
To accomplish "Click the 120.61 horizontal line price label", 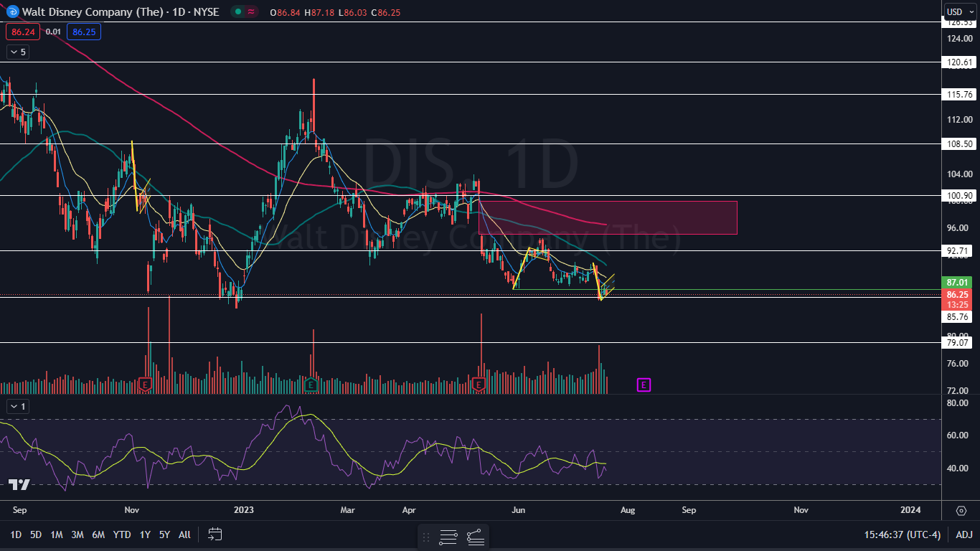I will [x=959, y=62].
